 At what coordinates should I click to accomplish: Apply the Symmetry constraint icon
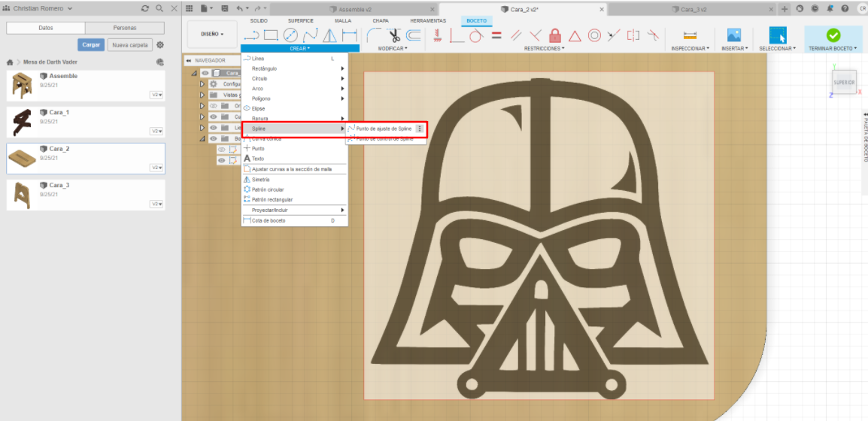click(x=633, y=36)
